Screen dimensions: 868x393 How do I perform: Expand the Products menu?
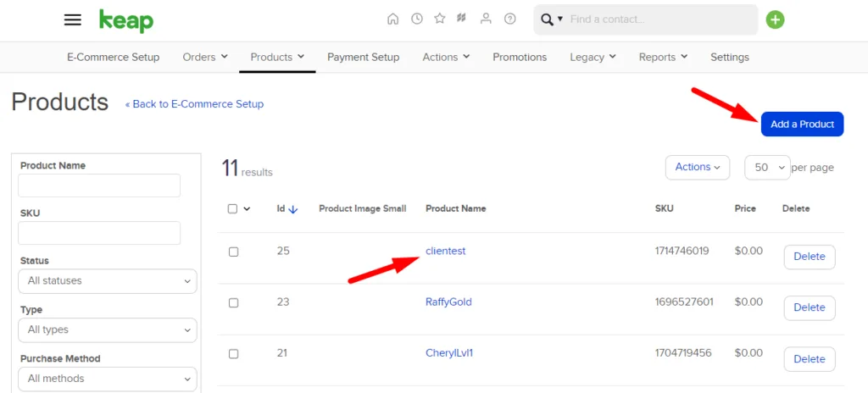(x=277, y=57)
